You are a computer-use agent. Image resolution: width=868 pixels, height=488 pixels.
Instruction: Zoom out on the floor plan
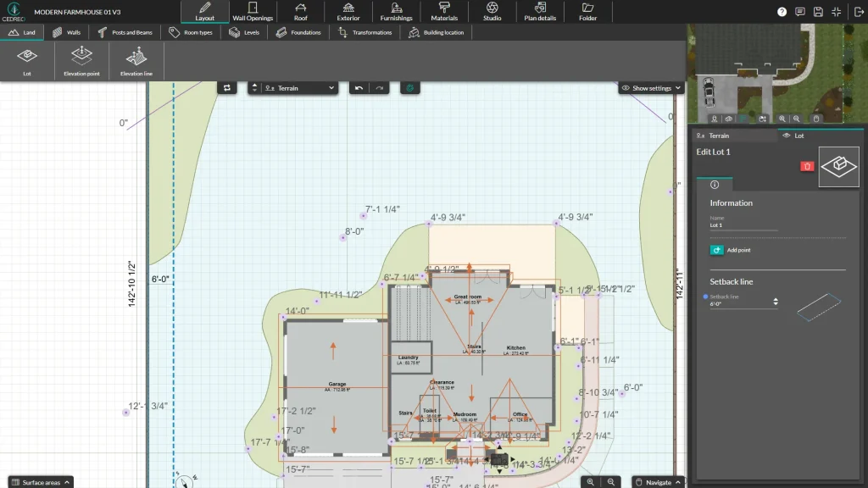611,482
